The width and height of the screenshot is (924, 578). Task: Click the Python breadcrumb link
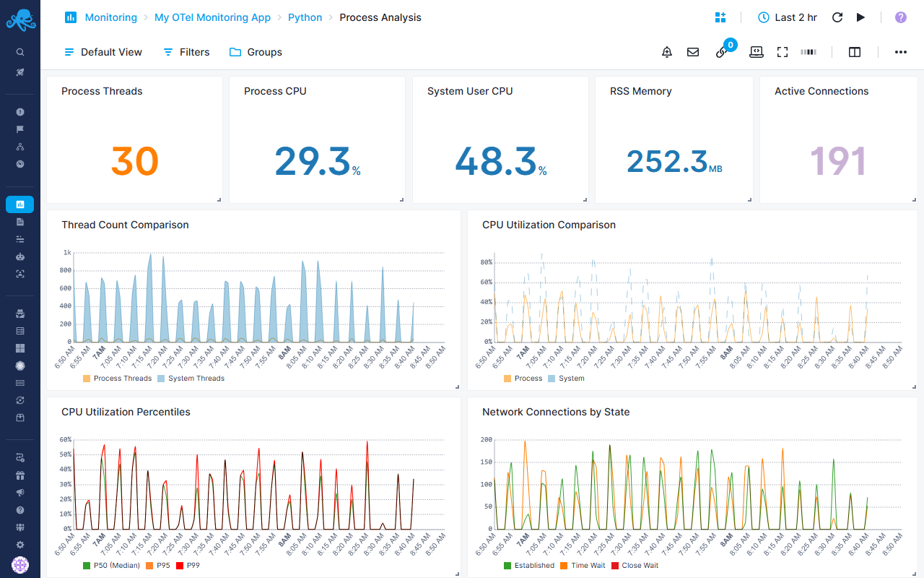pyautogui.click(x=305, y=17)
